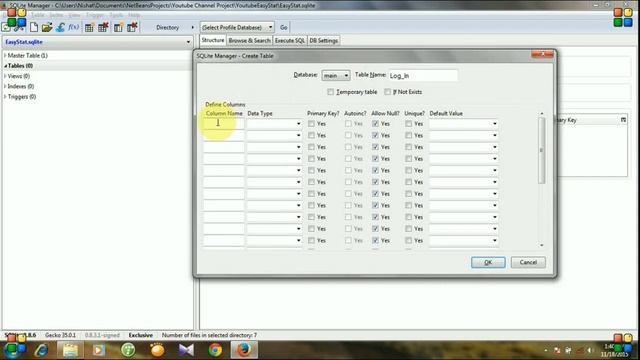The image size is (640, 360).
Task: Go to the Execute SQL tab
Action: pyautogui.click(x=290, y=40)
